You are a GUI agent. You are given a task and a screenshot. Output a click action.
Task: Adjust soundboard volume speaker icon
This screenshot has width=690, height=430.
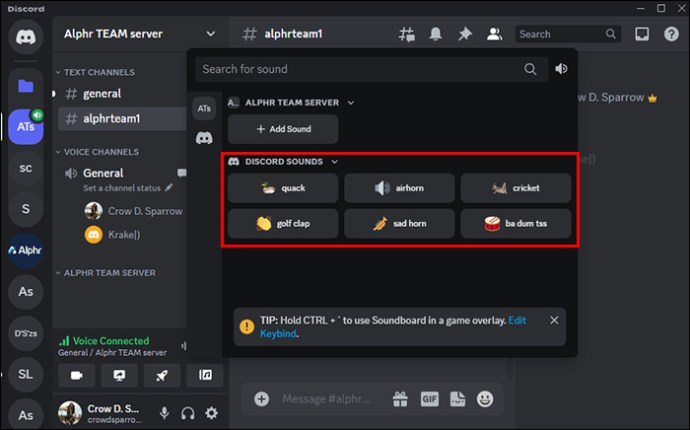pyautogui.click(x=561, y=69)
